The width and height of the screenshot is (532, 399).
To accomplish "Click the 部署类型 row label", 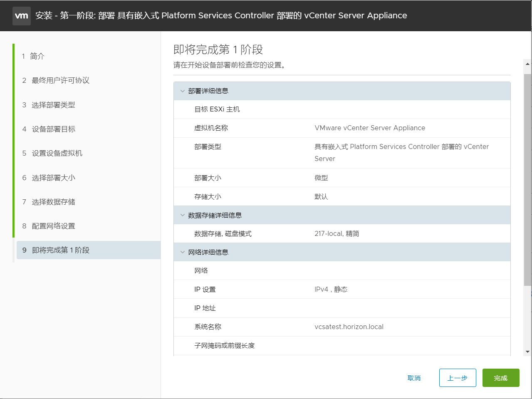I will pos(208,147).
